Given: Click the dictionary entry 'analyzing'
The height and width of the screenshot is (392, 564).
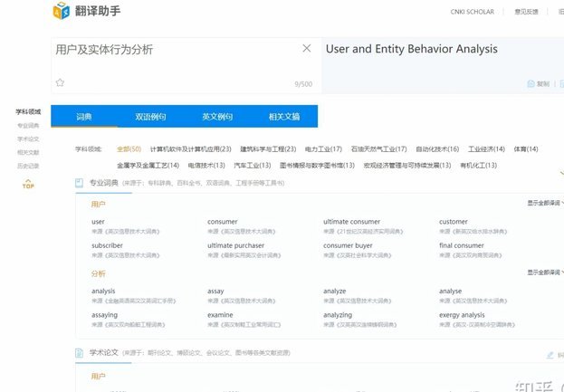Looking at the screenshot, I should coord(338,315).
